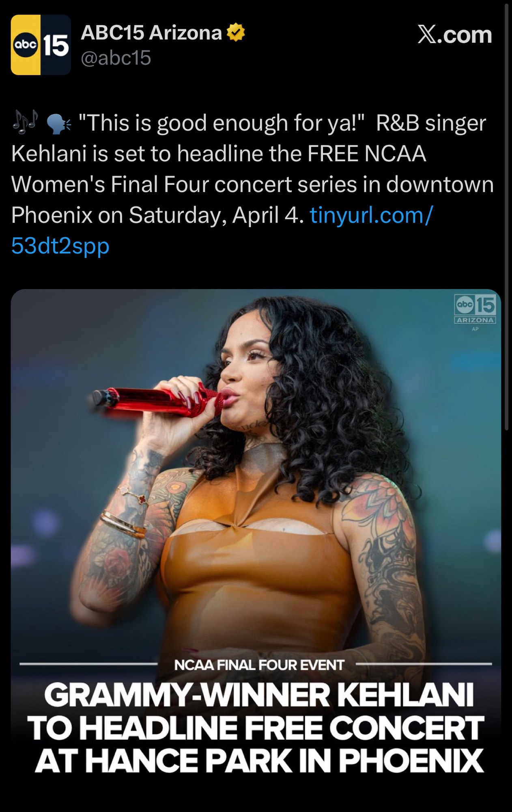Click the tweet text mentioning Kehlani

tap(252, 184)
